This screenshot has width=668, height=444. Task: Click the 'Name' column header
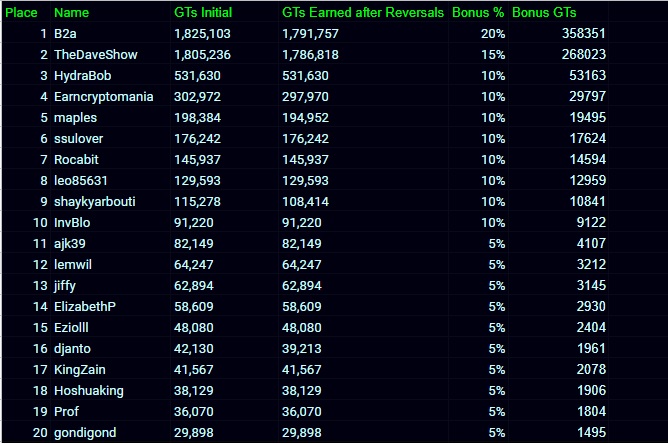71,12
